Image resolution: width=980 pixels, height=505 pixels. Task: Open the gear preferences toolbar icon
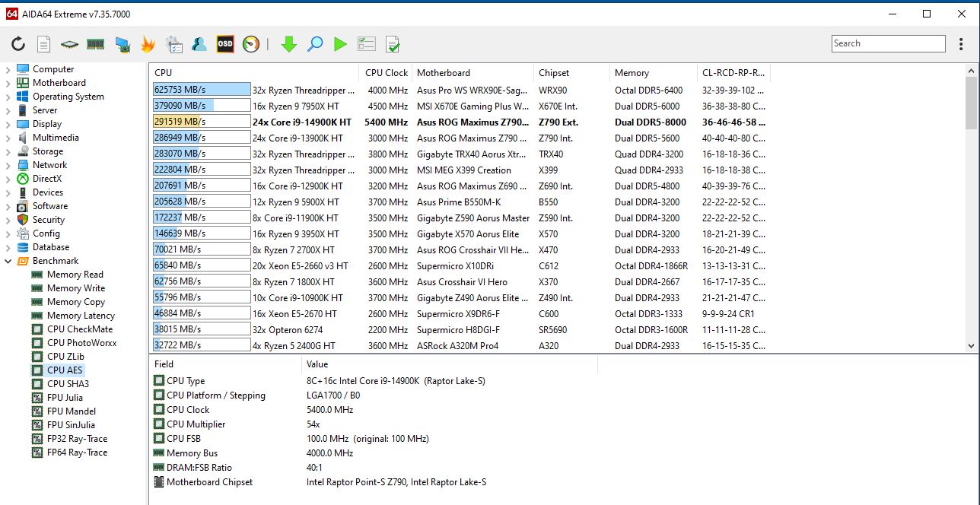[x=173, y=44]
